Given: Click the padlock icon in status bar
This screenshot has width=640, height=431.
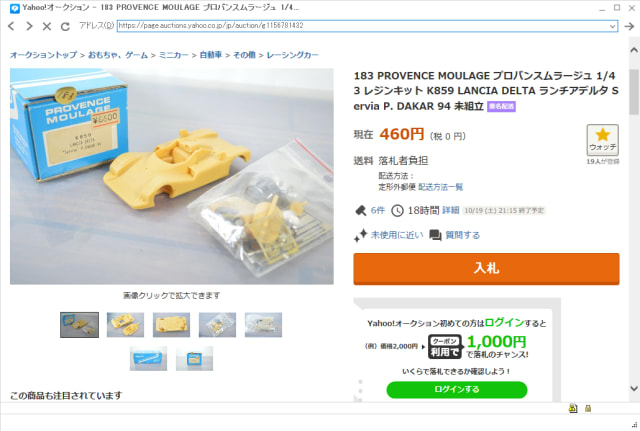Looking at the screenshot, I should click(588, 408).
